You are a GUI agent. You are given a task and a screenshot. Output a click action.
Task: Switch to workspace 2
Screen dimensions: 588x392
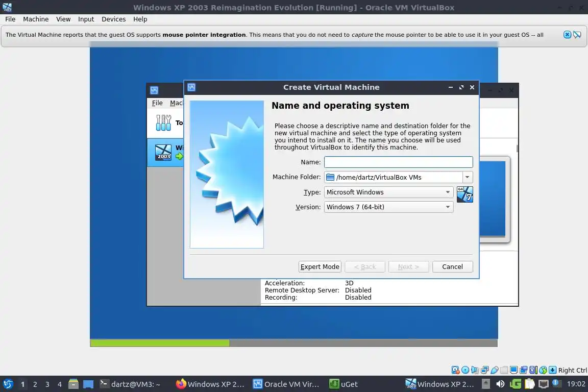pos(35,384)
